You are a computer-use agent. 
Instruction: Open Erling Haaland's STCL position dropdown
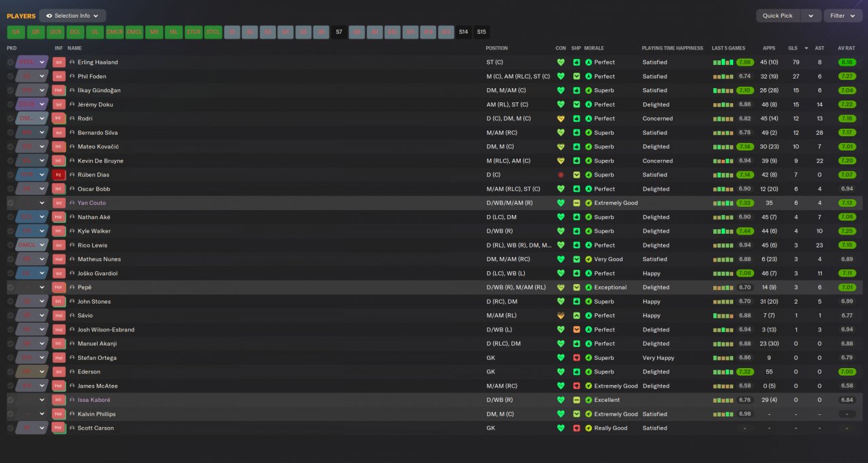pyautogui.click(x=32, y=62)
